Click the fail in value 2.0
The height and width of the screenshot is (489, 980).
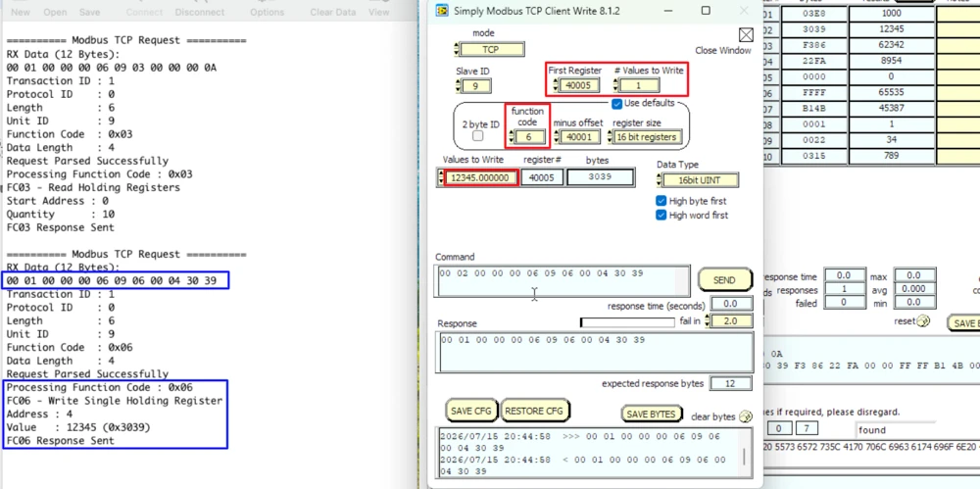pos(731,321)
